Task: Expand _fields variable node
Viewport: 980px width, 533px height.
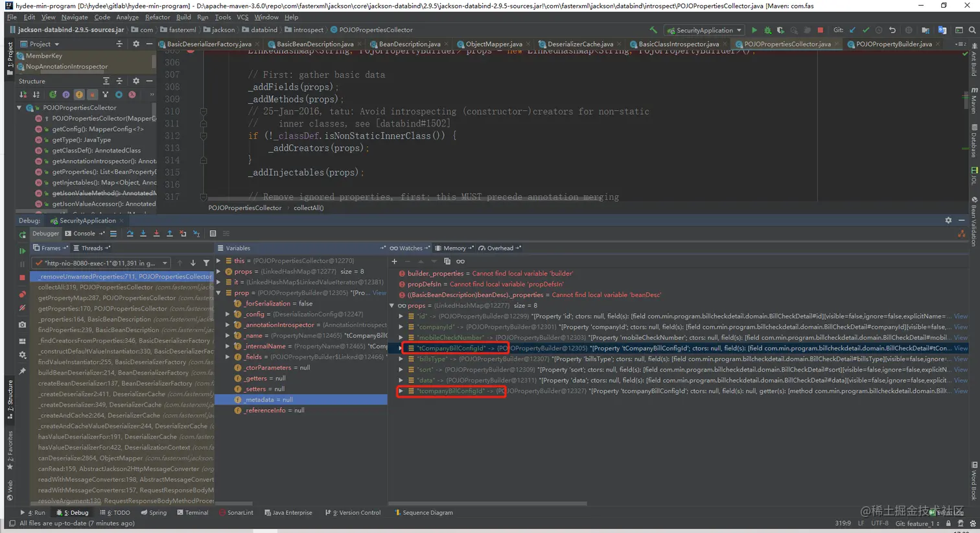Action: pos(227,357)
